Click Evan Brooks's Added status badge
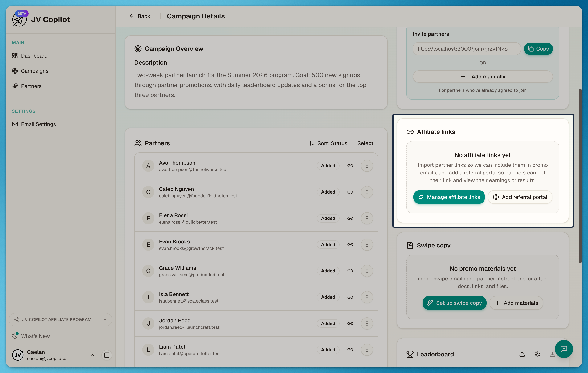This screenshot has width=588, height=373. pos(328,244)
